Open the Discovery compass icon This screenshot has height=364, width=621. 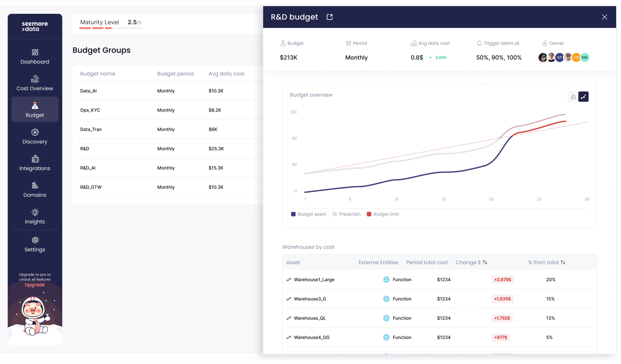pos(35,132)
